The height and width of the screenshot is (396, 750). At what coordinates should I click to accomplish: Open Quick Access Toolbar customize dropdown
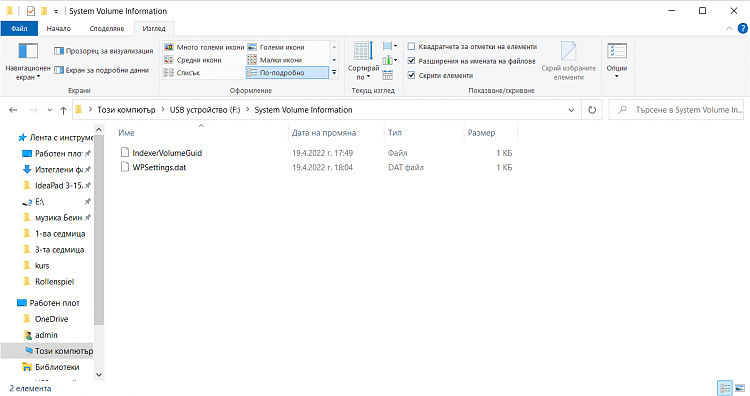[56, 11]
